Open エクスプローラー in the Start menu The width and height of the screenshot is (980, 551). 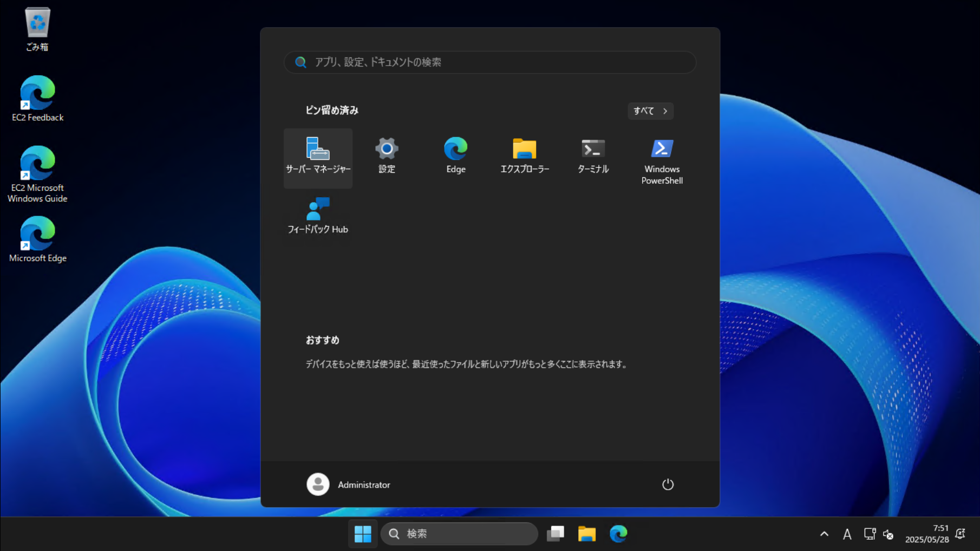[524, 158]
